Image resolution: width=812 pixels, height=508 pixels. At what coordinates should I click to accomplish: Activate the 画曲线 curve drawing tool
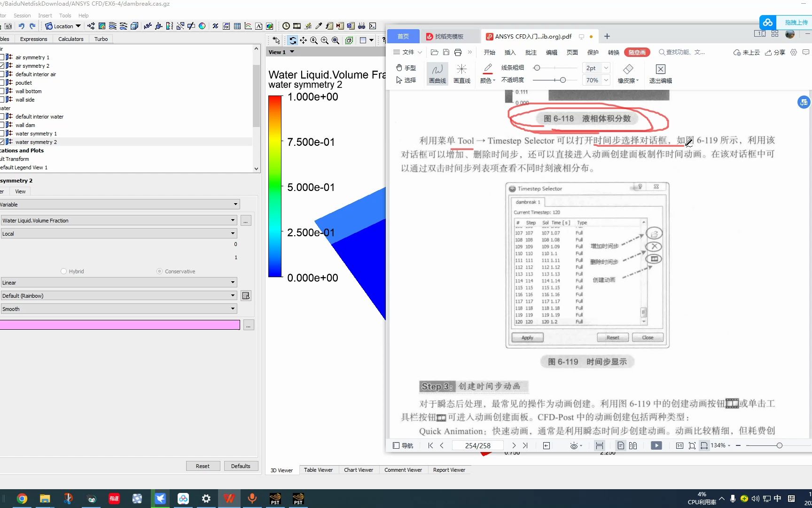[x=437, y=73]
